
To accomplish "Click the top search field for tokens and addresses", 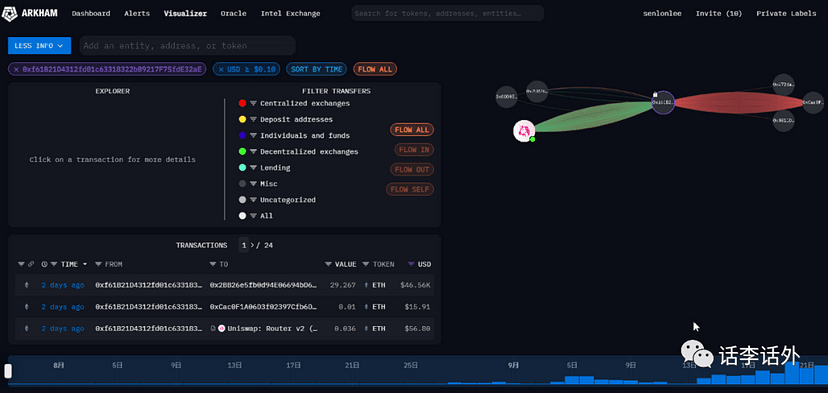I will 447,13.
